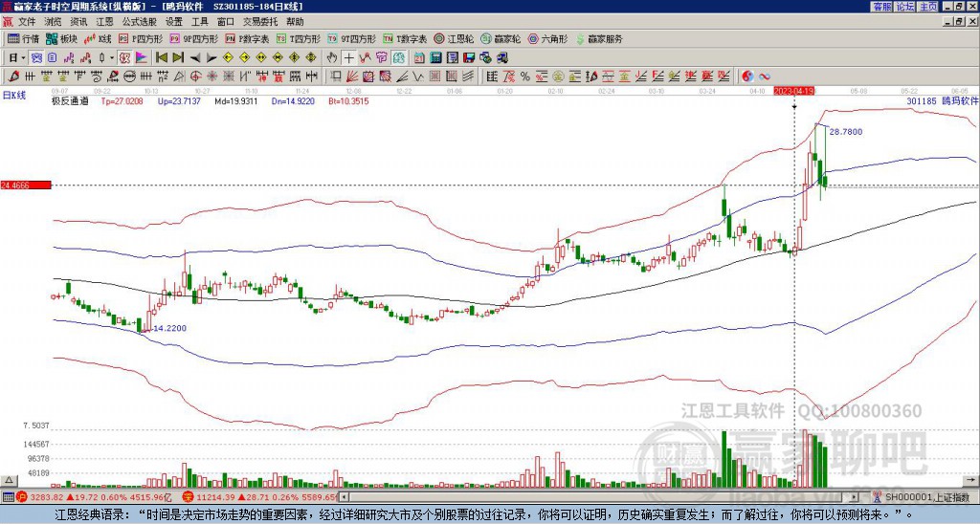
Task: Open the 帮助 menu
Action: click(x=295, y=22)
